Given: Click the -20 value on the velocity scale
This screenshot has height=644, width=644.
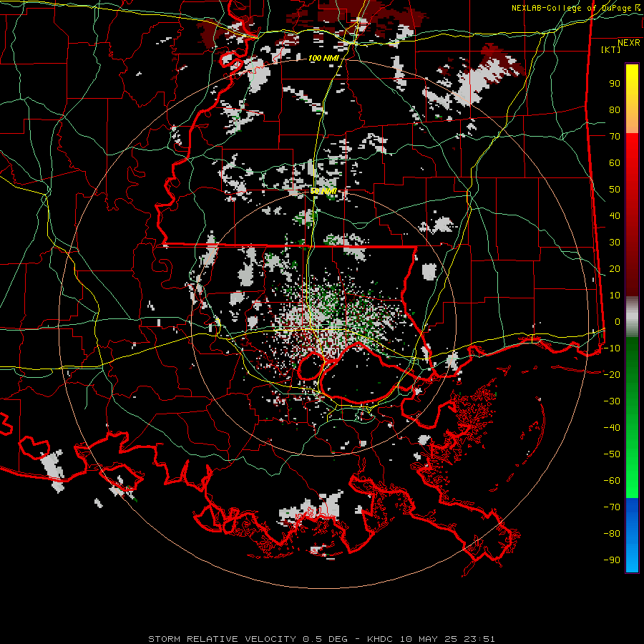Looking at the screenshot, I should (x=612, y=375).
